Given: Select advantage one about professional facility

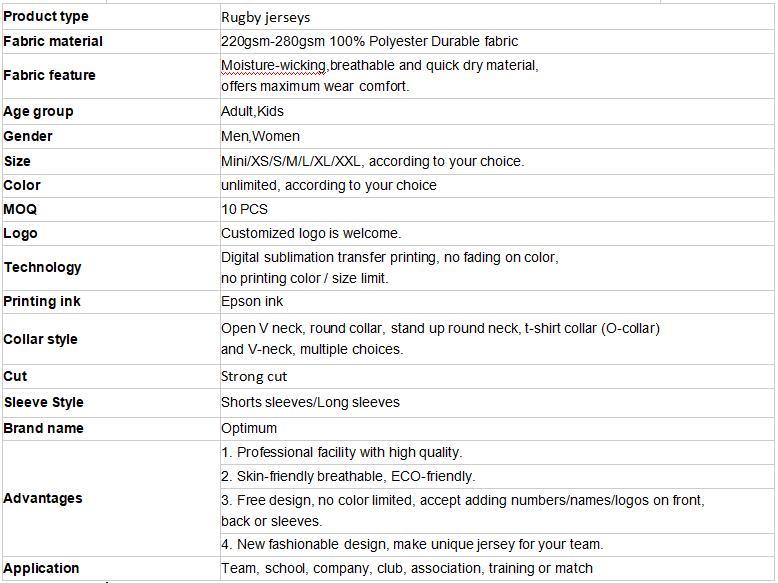Looking at the screenshot, I should pyautogui.click(x=497, y=453).
